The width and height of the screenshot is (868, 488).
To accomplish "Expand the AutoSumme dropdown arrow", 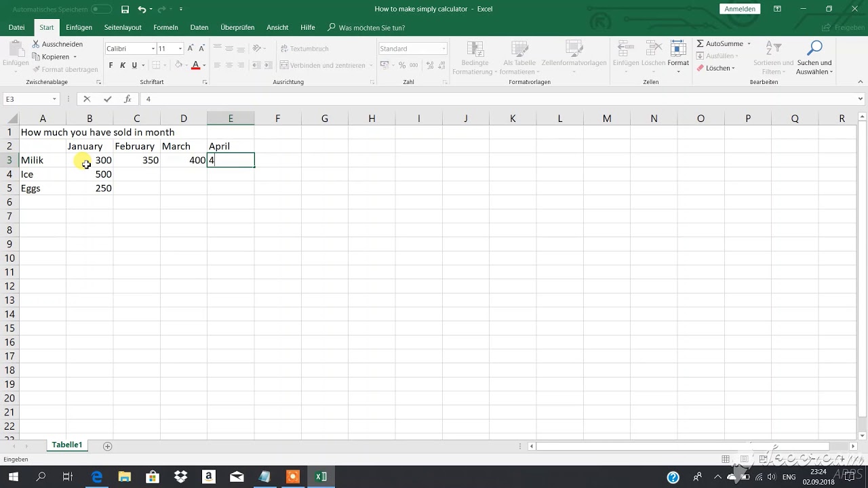I will click(x=749, y=44).
